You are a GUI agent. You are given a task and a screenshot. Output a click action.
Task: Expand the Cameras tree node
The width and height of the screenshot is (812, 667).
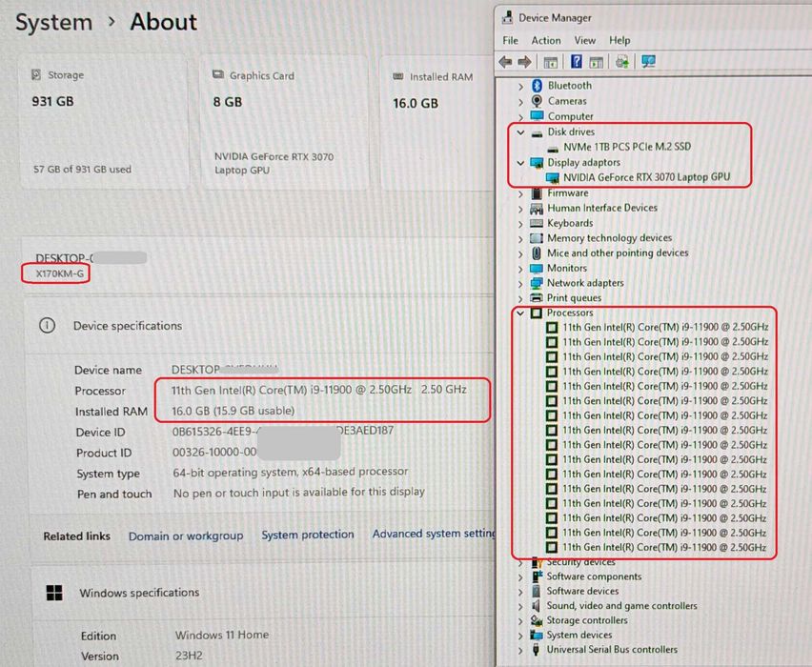520,102
